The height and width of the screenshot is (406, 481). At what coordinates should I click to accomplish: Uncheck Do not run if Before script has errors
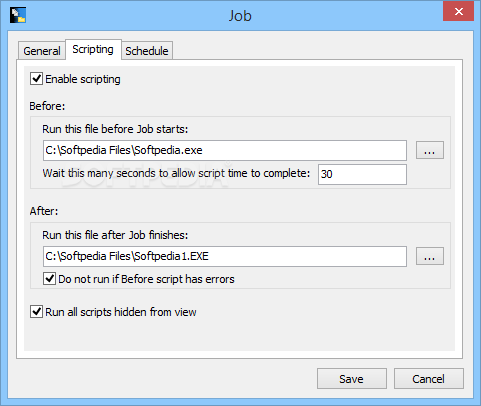tap(49, 279)
